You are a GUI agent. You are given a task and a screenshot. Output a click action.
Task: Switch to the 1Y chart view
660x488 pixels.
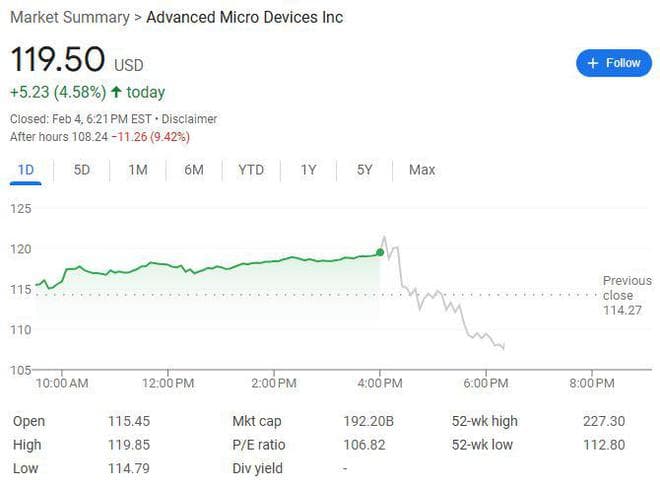tap(308, 170)
